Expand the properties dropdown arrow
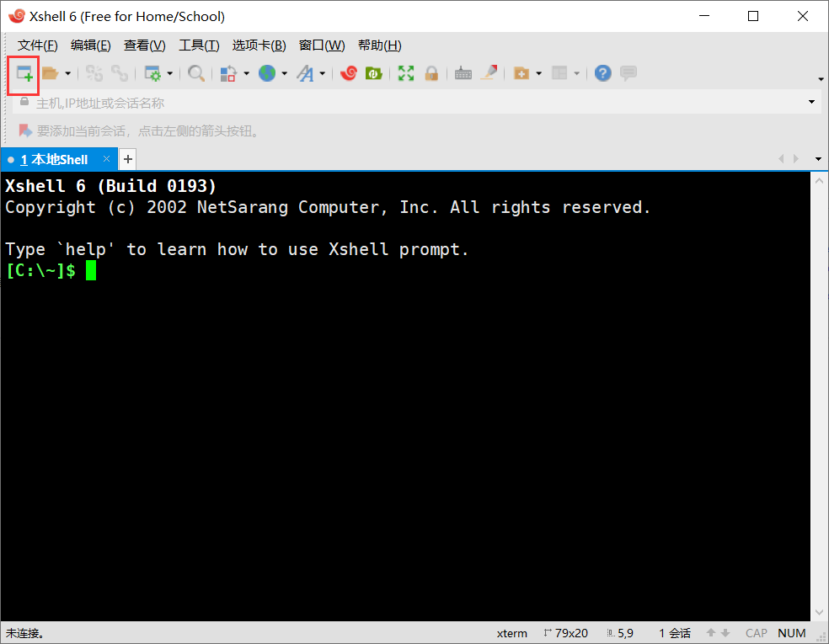This screenshot has width=829, height=644. pyautogui.click(x=169, y=73)
